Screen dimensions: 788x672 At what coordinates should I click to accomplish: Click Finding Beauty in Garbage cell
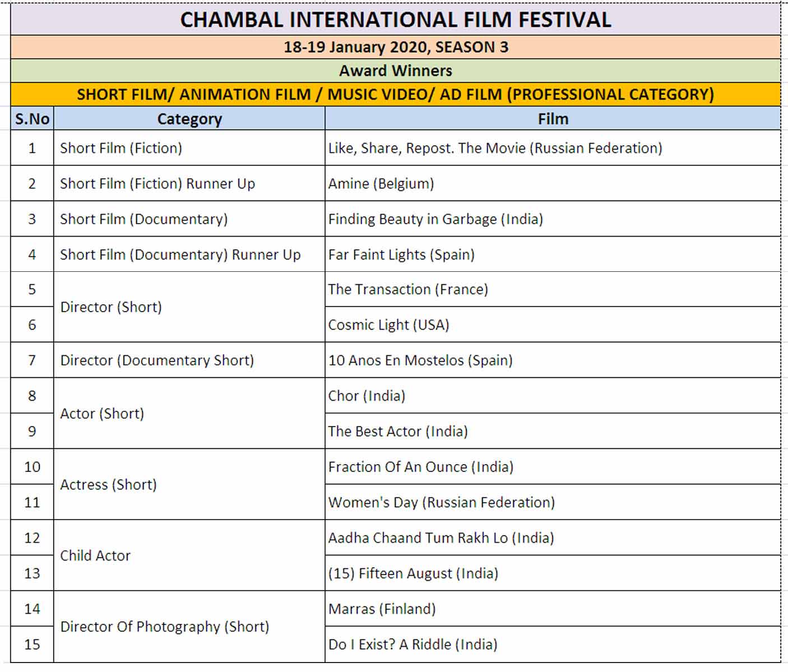553,219
